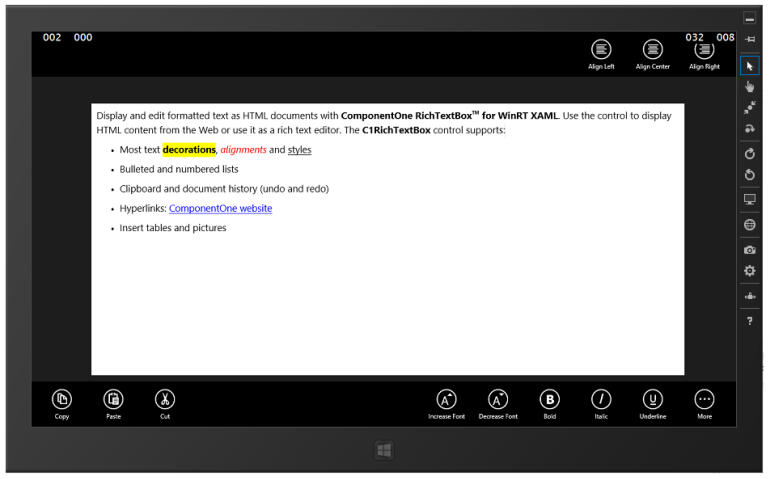The height and width of the screenshot is (479, 770).
Task: Select simulator pinch/zoom touch mode
Action: 749,108
